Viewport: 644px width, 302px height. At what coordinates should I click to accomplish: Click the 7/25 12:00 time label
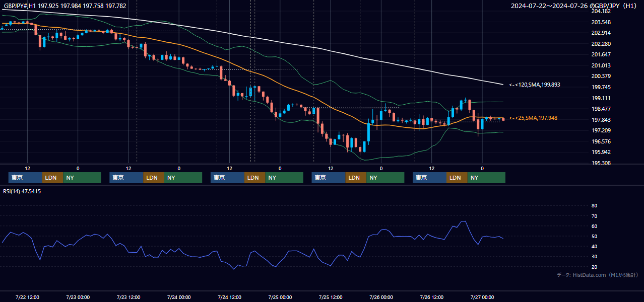[331, 297]
